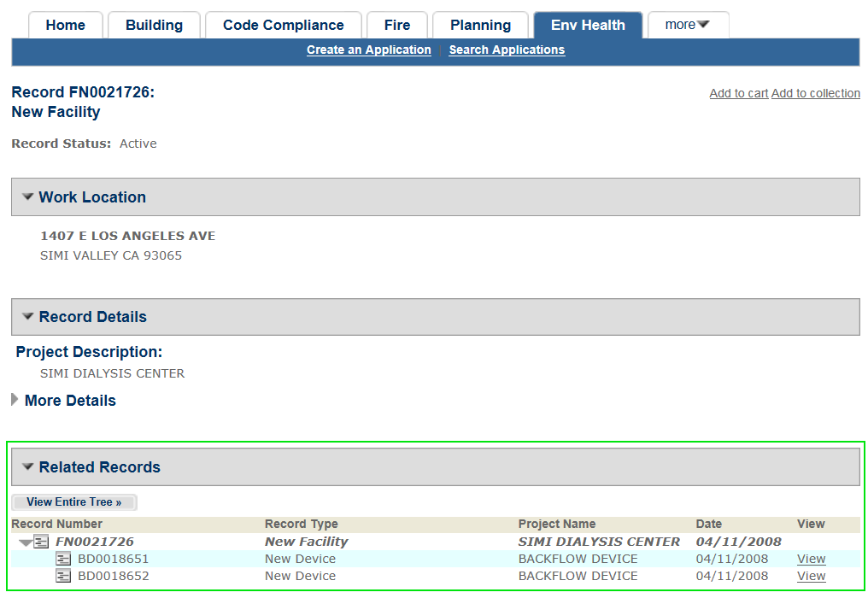This screenshot has width=868, height=604.
Task: Collapse the Work Location section
Action: click(x=28, y=197)
